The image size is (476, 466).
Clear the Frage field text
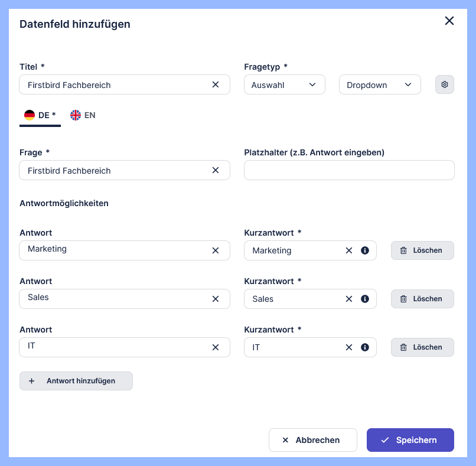pyautogui.click(x=216, y=170)
